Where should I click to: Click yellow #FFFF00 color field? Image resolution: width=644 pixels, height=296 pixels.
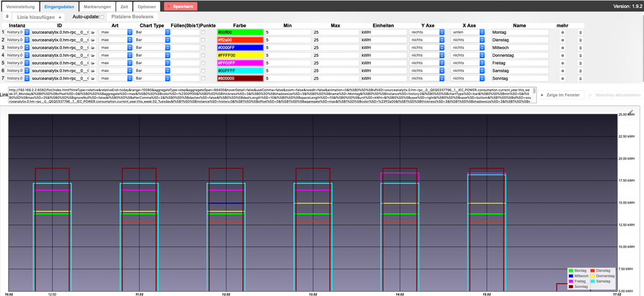coord(240,55)
